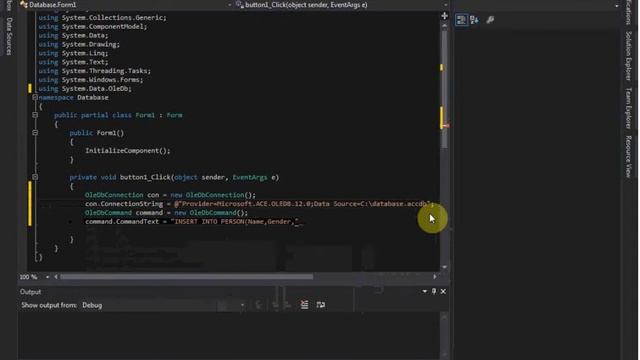
Task: Click on 'OleDbCommand command' code line
Action: pyautogui.click(x=167, y=213)
